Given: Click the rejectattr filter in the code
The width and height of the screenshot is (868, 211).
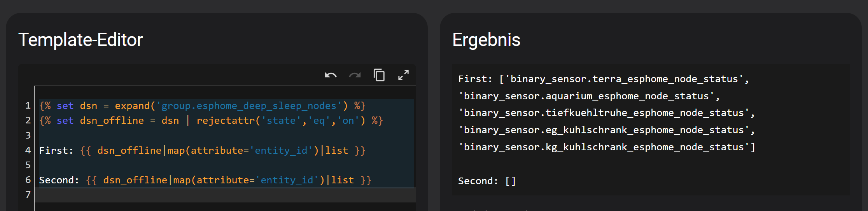Looking at the screenshot, I should click(226, 121).
